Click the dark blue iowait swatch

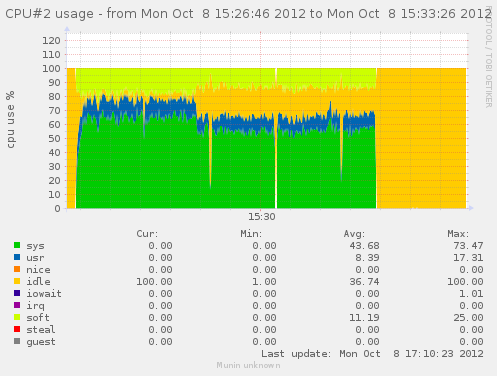(17, 293)
